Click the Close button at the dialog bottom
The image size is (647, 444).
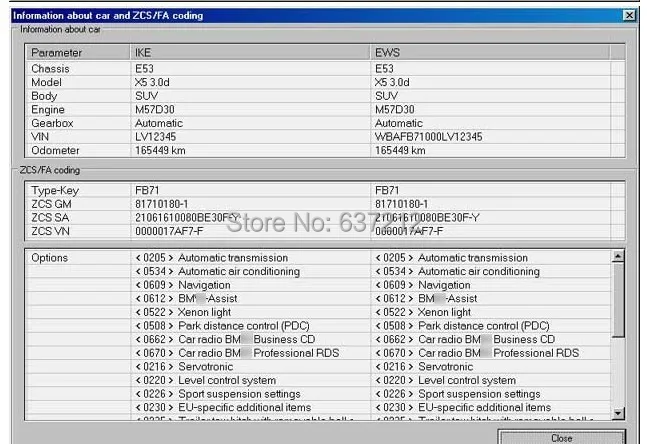pyautogui.click(x=562, y=437)
